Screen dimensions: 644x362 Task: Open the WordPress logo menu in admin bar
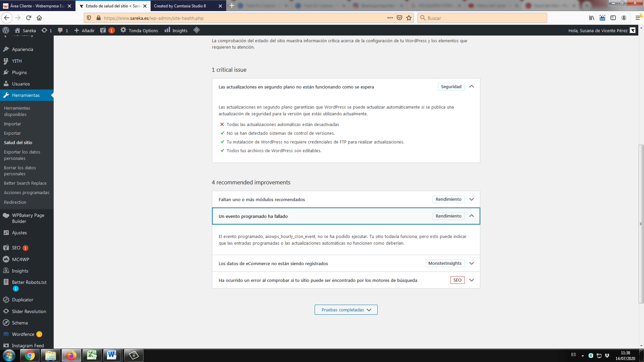tap(6, 30)
